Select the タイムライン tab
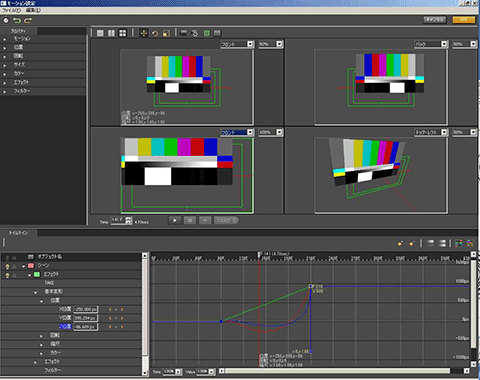This screenshot has height=380, width=480. (19, 233)
